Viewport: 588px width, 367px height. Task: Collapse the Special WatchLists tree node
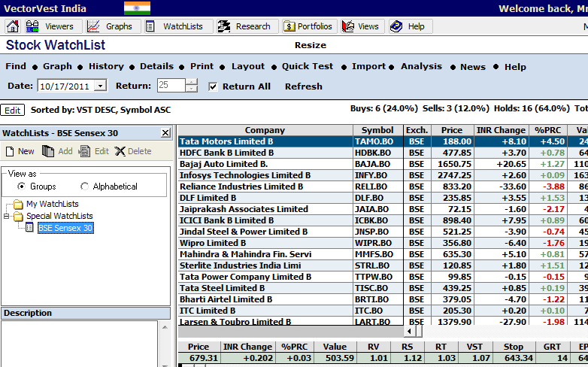click(7, 217)
